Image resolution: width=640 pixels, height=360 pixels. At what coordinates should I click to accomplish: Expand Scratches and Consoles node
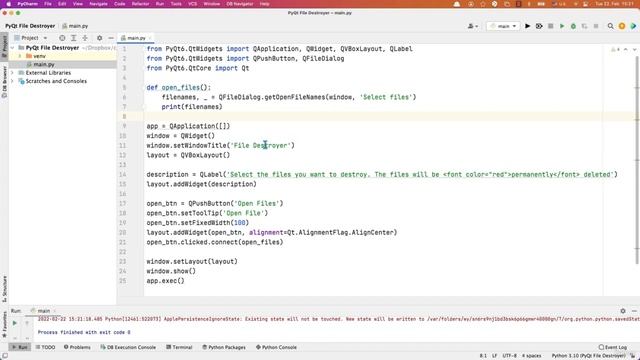(x=12, y=81)
